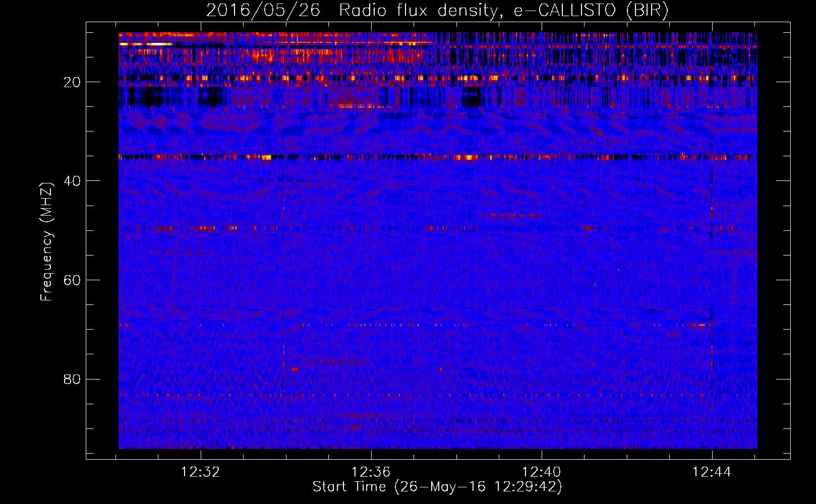The image size is (816, 504).
Task: Click the y-axis label 'Frequency (MHZ)'
Action: pyautogui.click(x=46, y=242)
